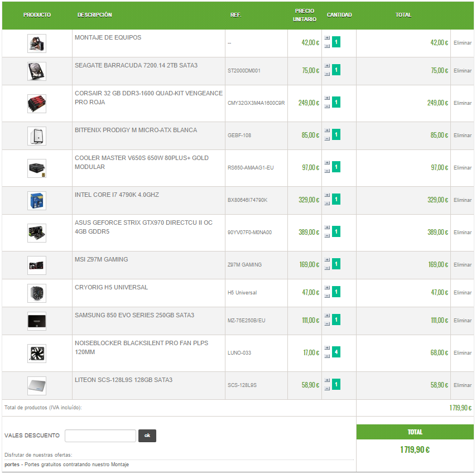
Task: Open Seagate Barracuda hard drive thumbnail
Action: click(37, 71)
